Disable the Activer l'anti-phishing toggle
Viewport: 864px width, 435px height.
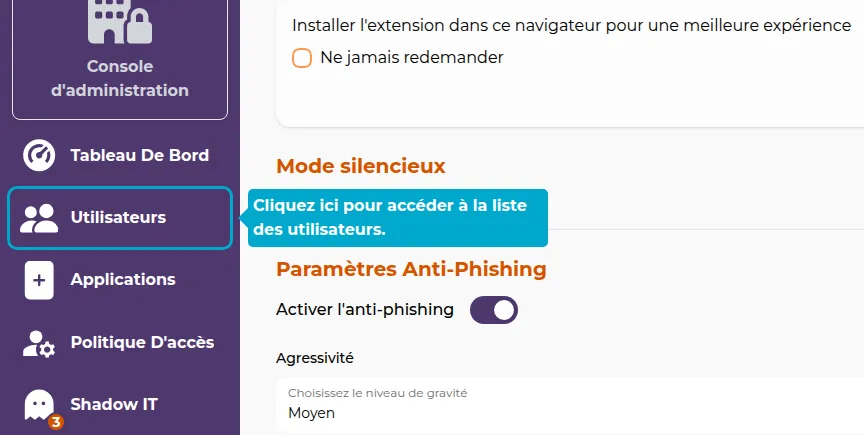(494, 310)
